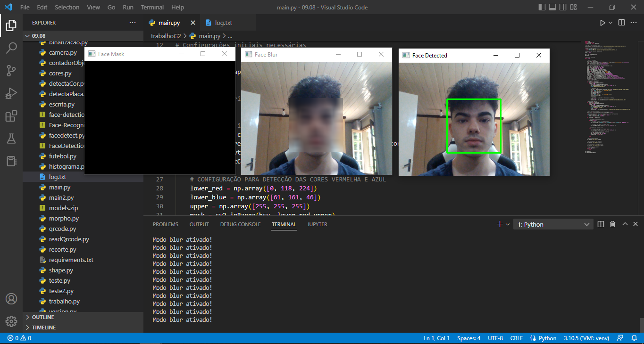The image size is (644, 344).
Task: Click the CRLF line ending indicator
Action: [x=516, y=338]
